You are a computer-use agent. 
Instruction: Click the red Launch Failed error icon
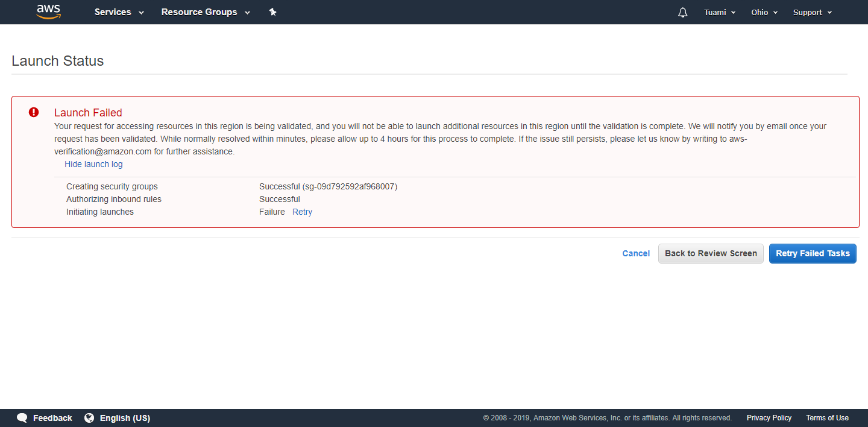[34, 112]
